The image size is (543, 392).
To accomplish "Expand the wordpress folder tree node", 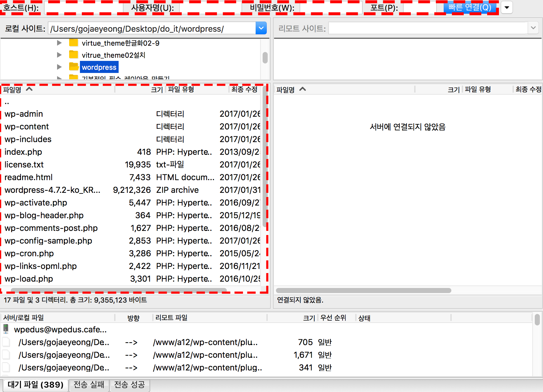I will coord(59,67).
